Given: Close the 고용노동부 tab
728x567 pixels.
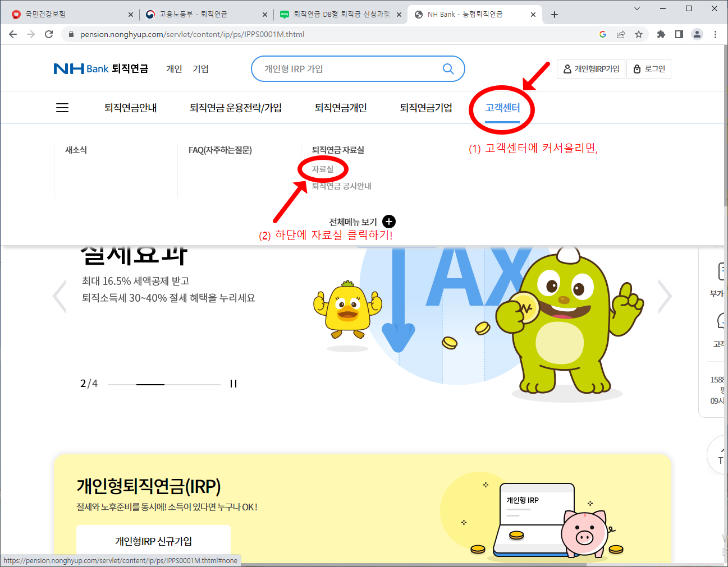Looking at the screenshot, I should 265,15.
